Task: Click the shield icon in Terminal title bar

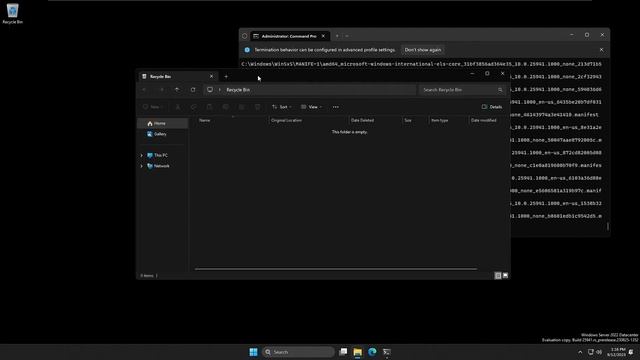Action: pos(244,36)
